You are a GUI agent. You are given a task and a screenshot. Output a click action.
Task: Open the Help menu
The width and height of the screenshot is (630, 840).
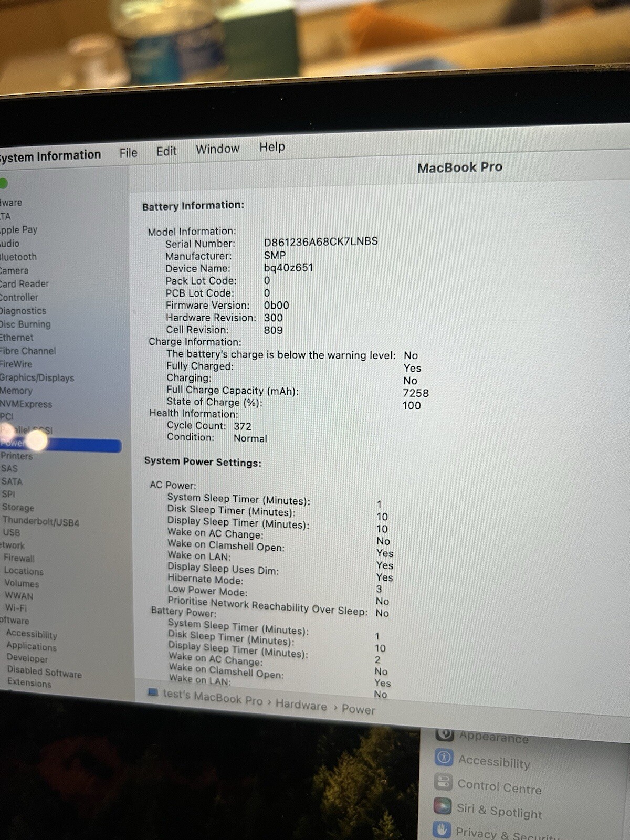(272, 147)
